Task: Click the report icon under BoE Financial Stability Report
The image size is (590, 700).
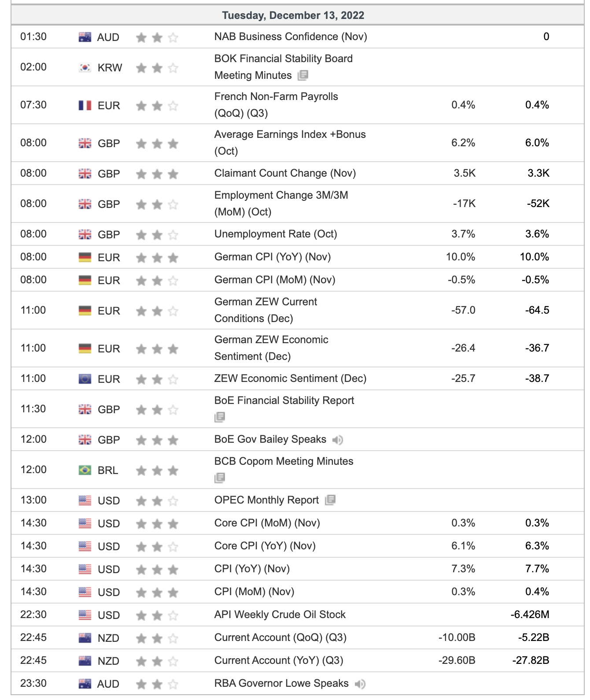Action: 220,417
